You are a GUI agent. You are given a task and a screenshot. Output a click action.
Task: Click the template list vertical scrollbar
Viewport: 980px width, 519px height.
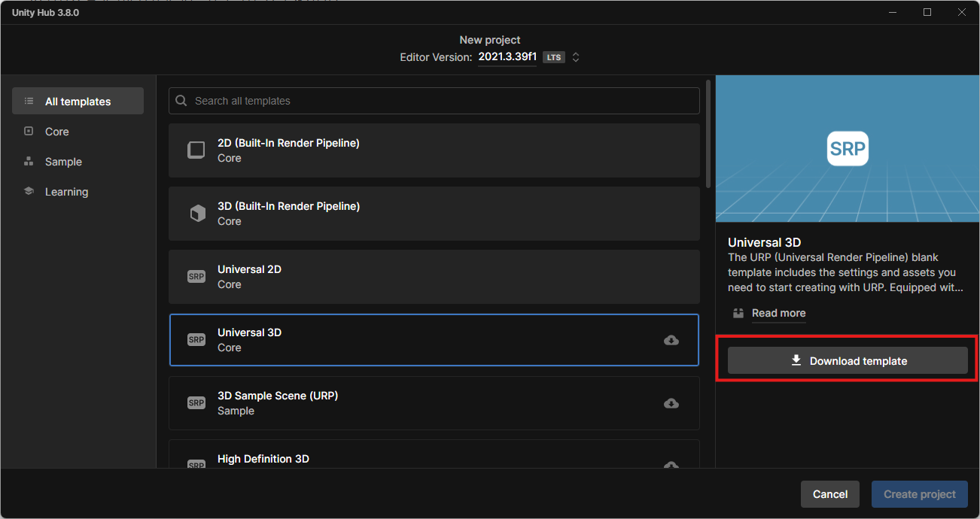(x=708, y=134)
